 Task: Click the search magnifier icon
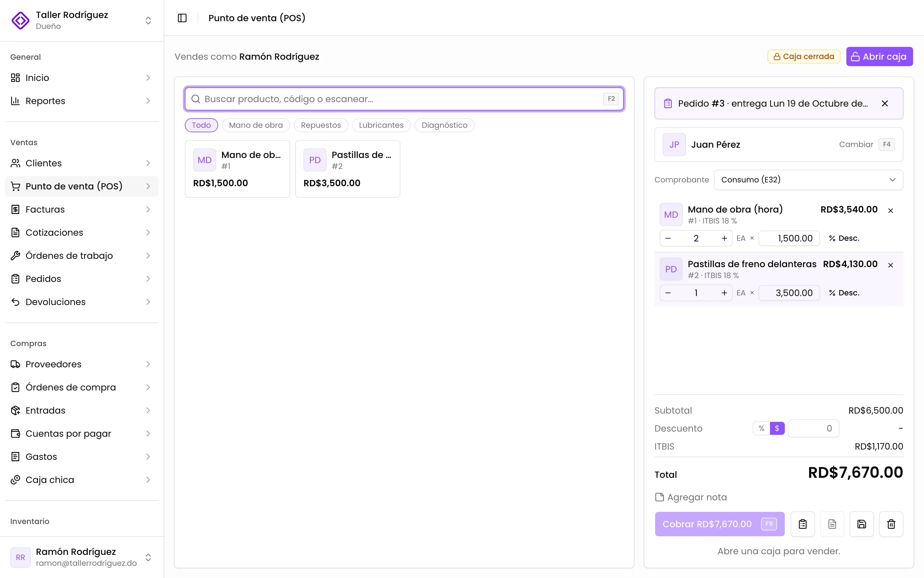[195, 99]
